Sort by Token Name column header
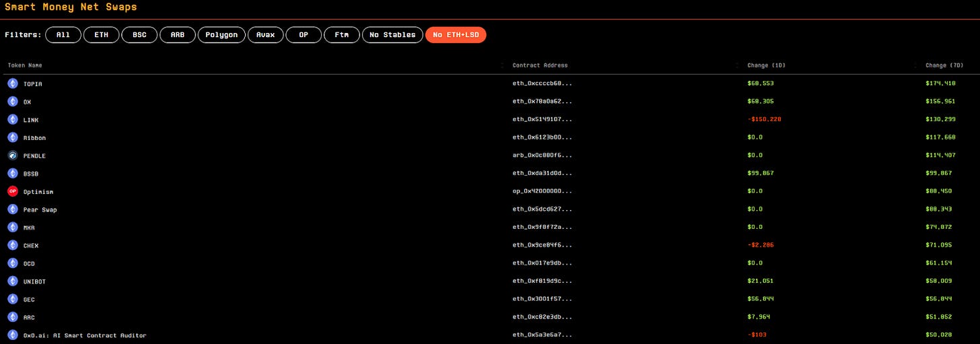 25,65
